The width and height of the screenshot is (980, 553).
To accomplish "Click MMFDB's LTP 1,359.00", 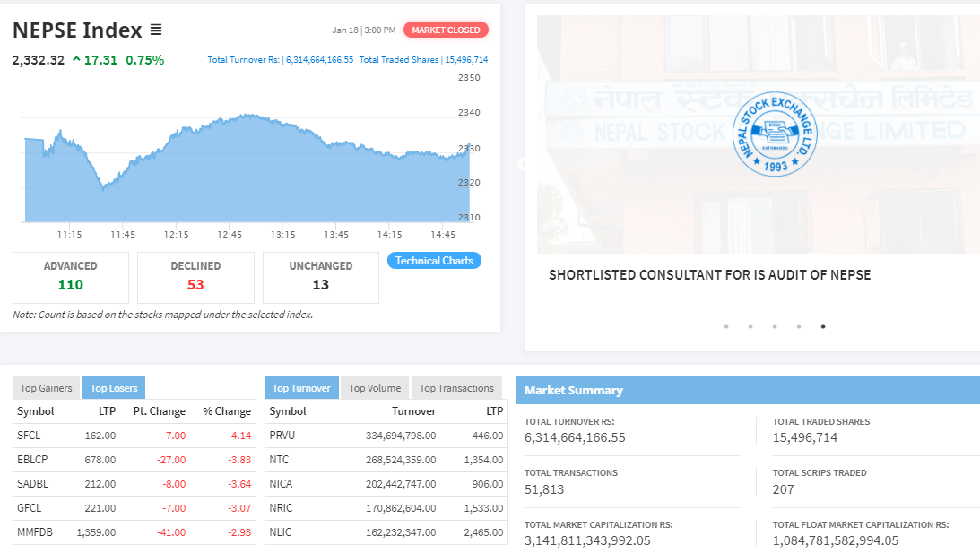I will (x=96, y=532).
